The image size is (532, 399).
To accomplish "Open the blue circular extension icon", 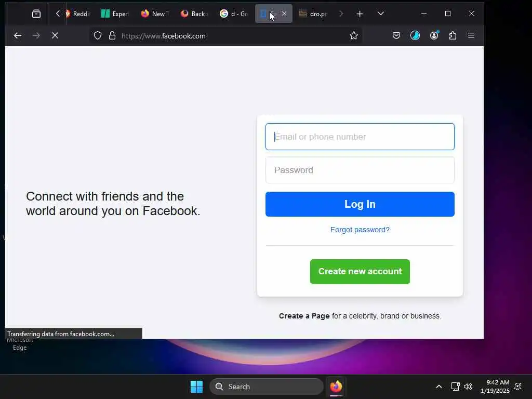I will 415,36.
